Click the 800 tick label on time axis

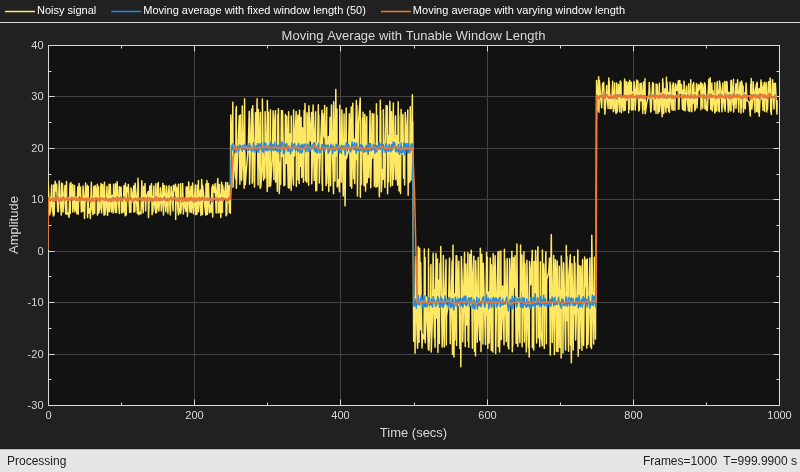tap(633, 415)
